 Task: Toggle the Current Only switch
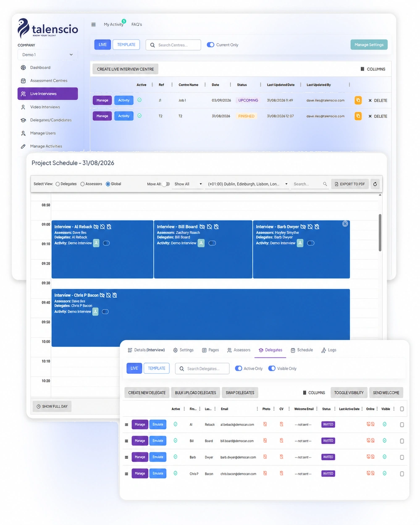(210, 45)
